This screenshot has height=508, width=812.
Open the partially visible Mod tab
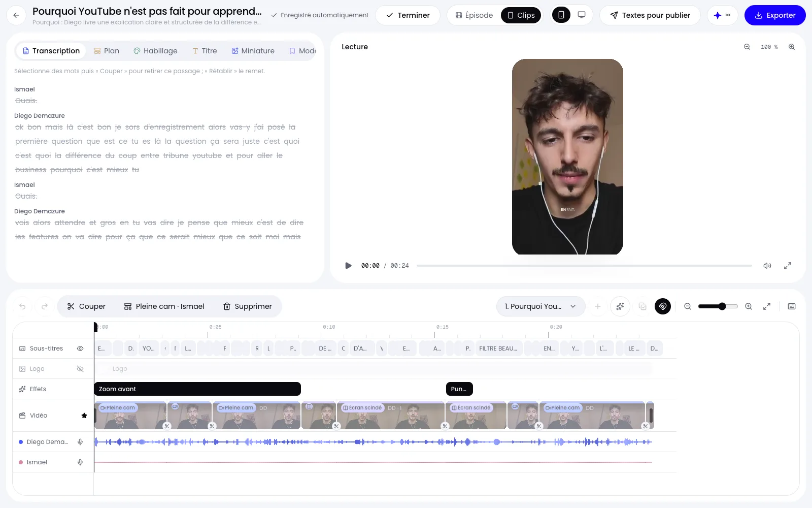pyautogui.click(x=302, y=51)
